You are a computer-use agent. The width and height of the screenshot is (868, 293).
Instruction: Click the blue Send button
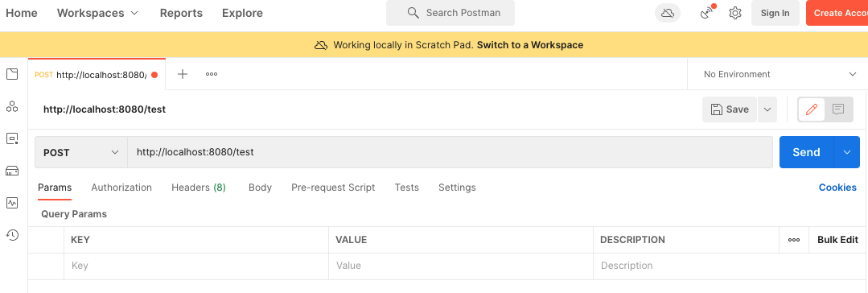[807, 152]
